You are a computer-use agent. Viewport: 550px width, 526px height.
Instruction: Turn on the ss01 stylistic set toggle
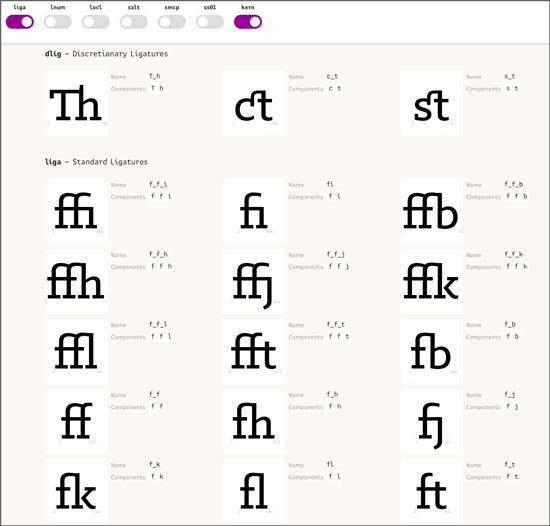click(x=210, y=22)
